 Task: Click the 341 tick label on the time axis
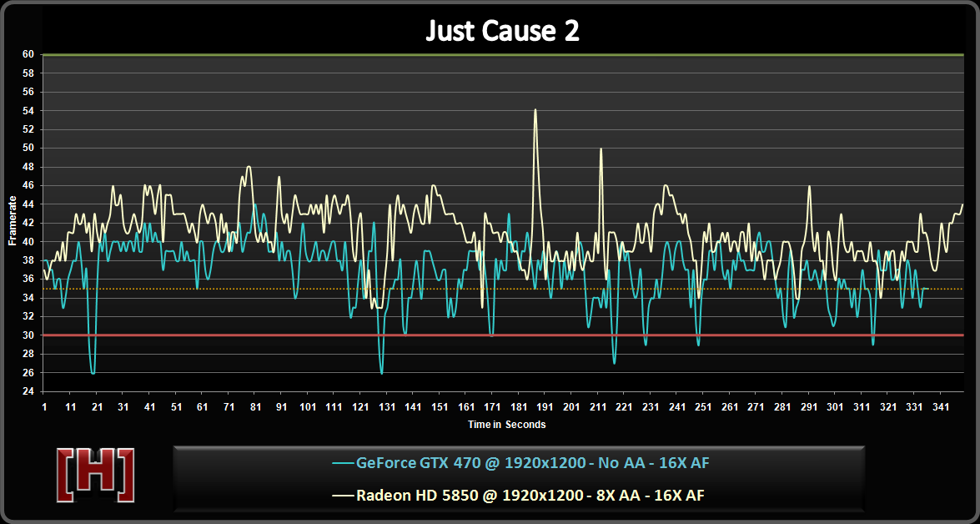(x=941, y=407)
